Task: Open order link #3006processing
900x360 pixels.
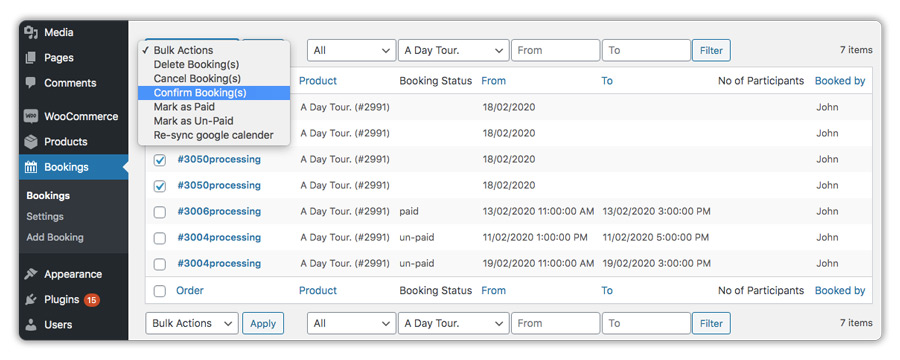Action: (219, 211)
